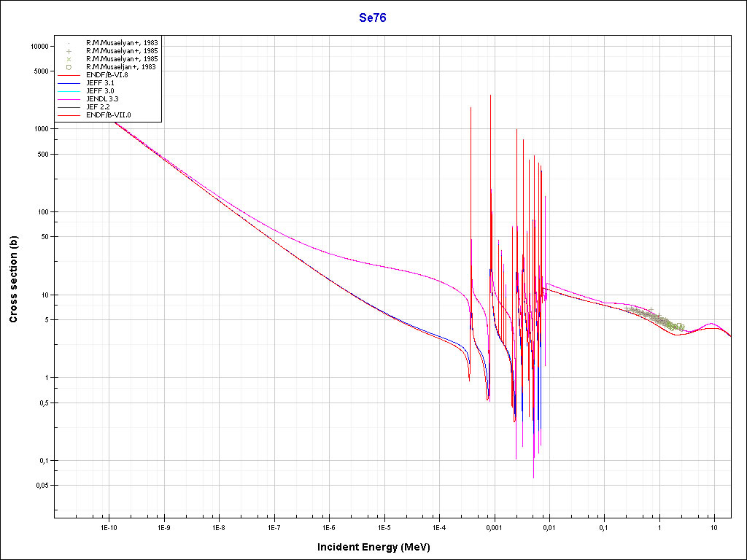Select the JEFF 3.1 blue line swatch
Image resolution: width=747 pixels, height=560 pixels.
pyautogui.click(x=69, y=83)
